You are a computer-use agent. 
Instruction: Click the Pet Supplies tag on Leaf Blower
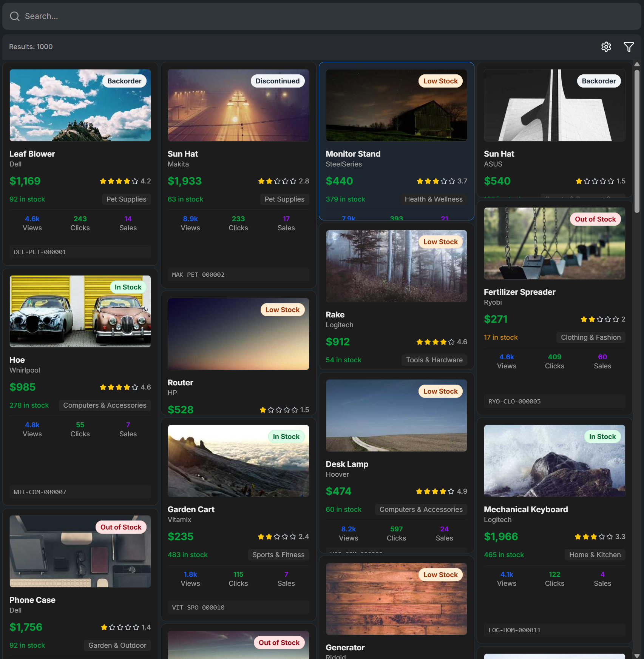point(126,199)
